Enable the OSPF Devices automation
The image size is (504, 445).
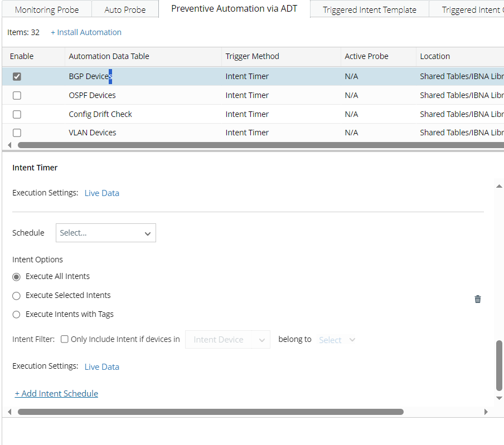click(17, 95)
